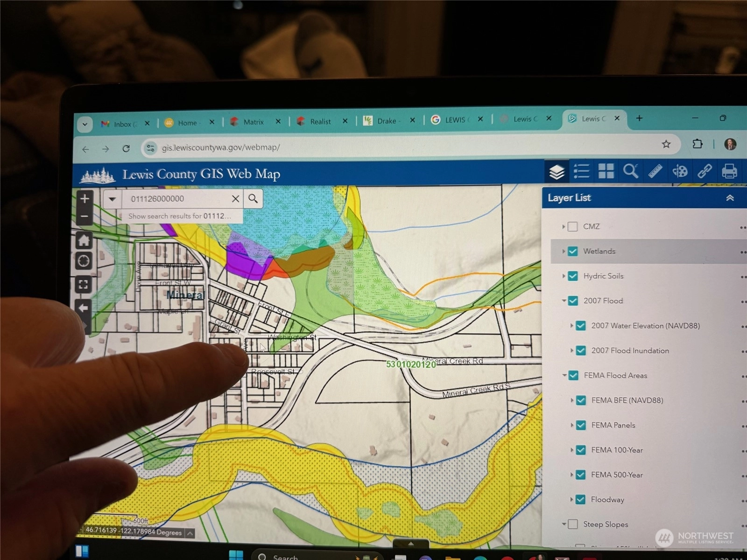
Task: Open the Legend widget icon
Action: coord(581,171)
